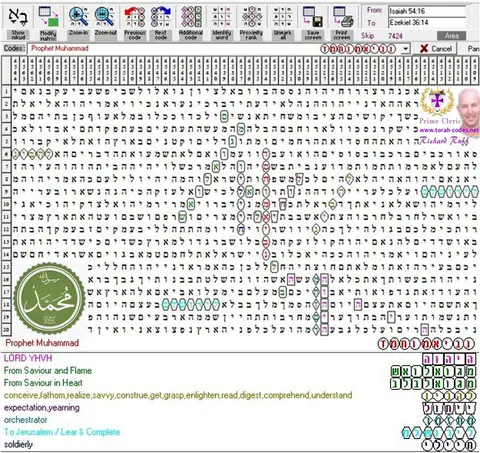Select From Saviour and Flame entry
The height and width of the screenshot is (453, 480).
pos(47,371)
